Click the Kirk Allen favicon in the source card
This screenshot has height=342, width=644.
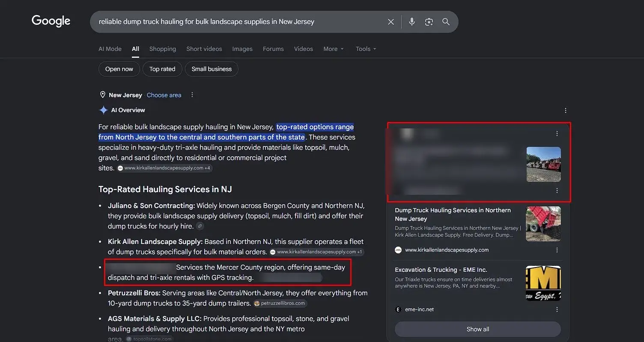click(398, 250)
